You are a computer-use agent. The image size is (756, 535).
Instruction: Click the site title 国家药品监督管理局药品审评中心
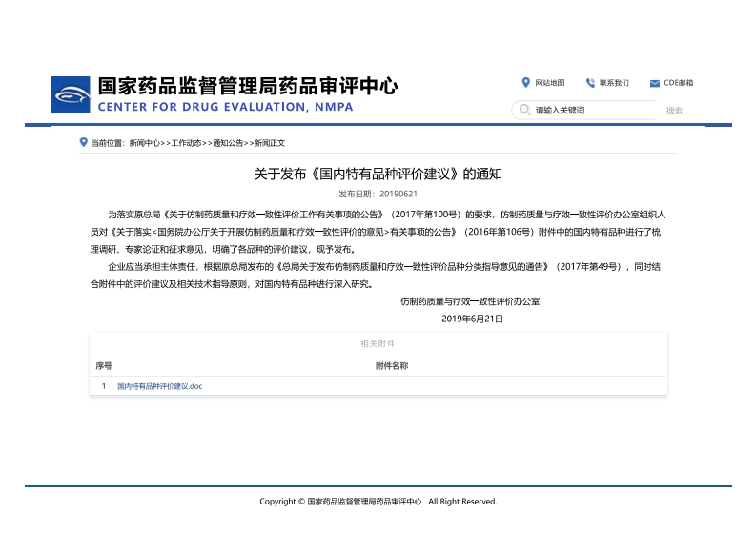tap(248, 87)
